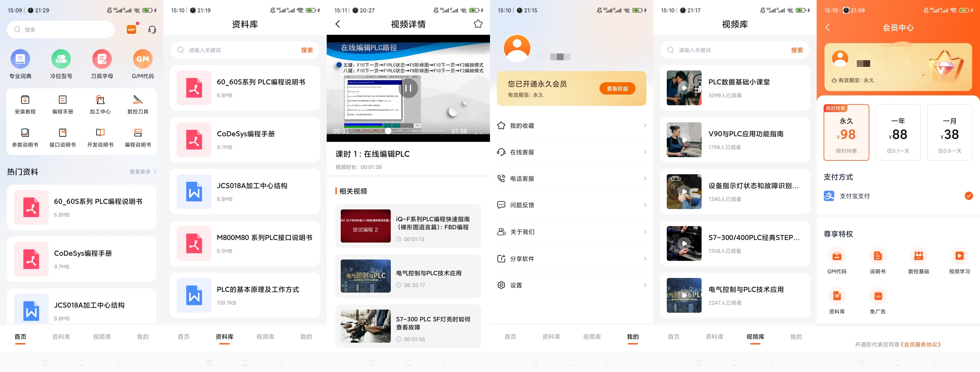Open customer service headset icon

point(152,29)
